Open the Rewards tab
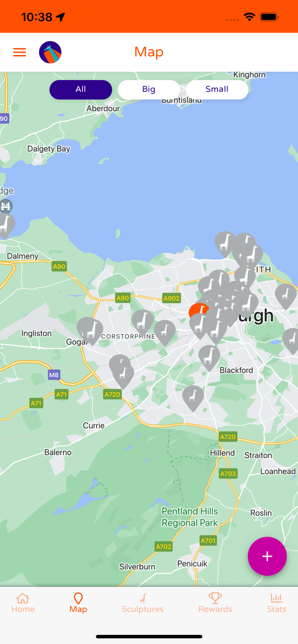This screenshot has width=298, height=644. [215, 603]
